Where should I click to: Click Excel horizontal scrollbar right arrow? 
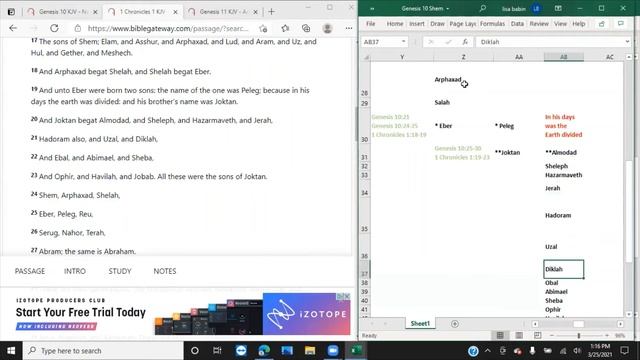(x=620, y=324)
